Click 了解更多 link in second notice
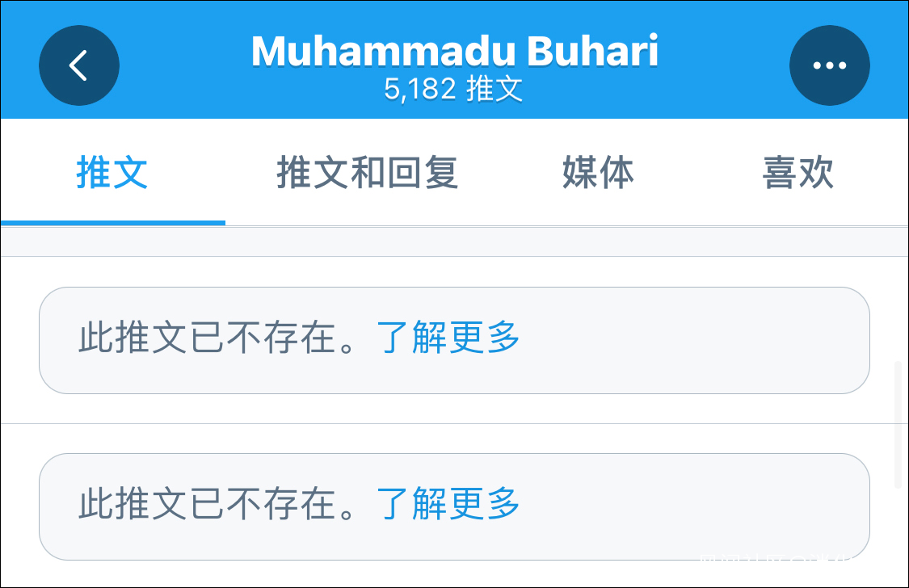Viewport: 909px width, 588px height. coord(448,505)
